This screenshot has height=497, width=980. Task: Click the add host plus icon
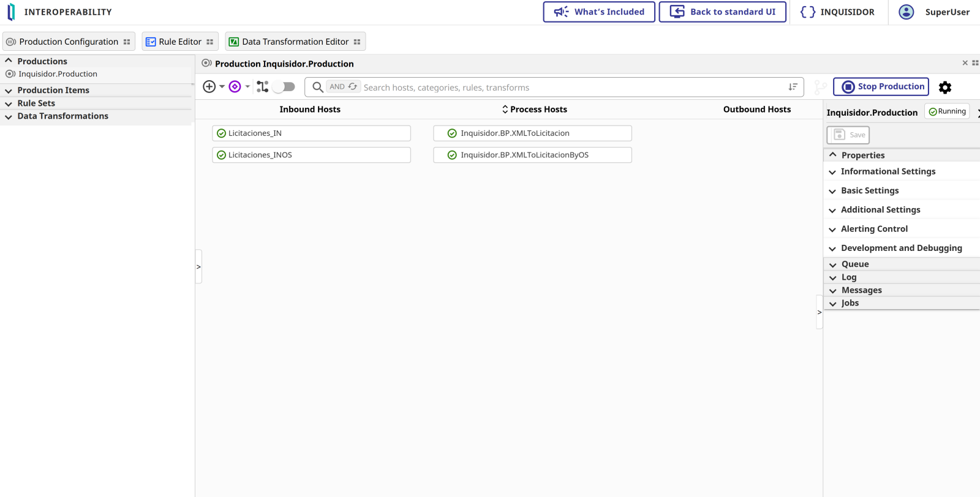209,87
